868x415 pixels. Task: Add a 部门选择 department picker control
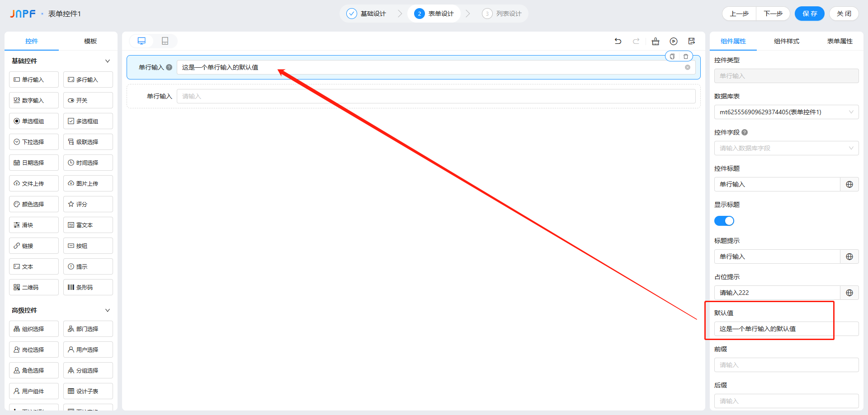88,329
